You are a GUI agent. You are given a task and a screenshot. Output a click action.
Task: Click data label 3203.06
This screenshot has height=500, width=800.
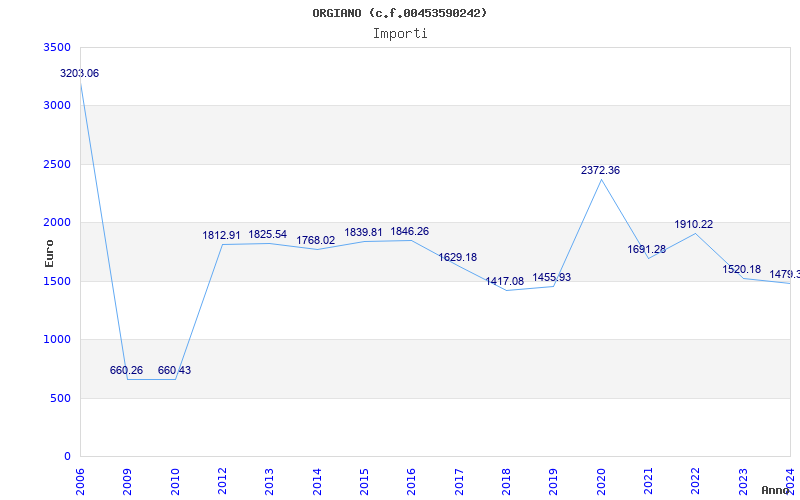pos(80,73)
